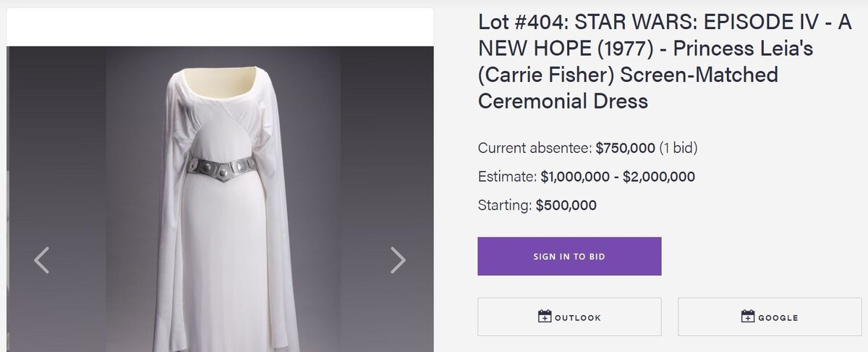Click the previous image arrow
The height and width of the screenshot is (352, 868).
coord(42,260)
